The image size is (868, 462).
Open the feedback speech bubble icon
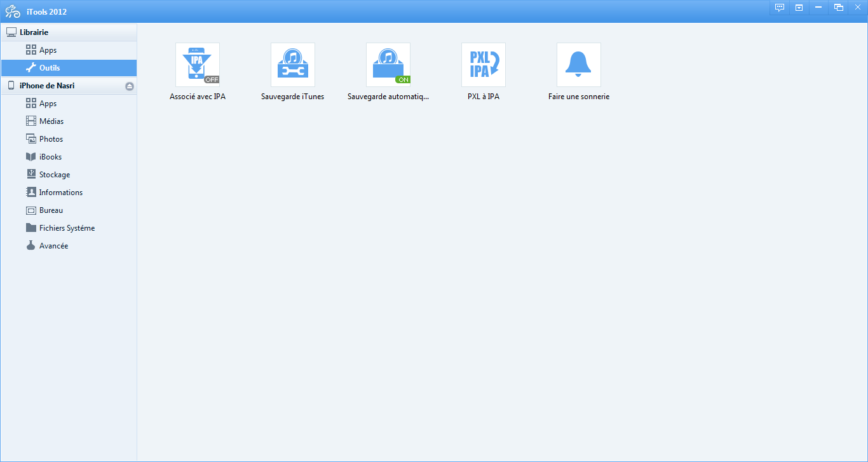click(x=780, y=8)
